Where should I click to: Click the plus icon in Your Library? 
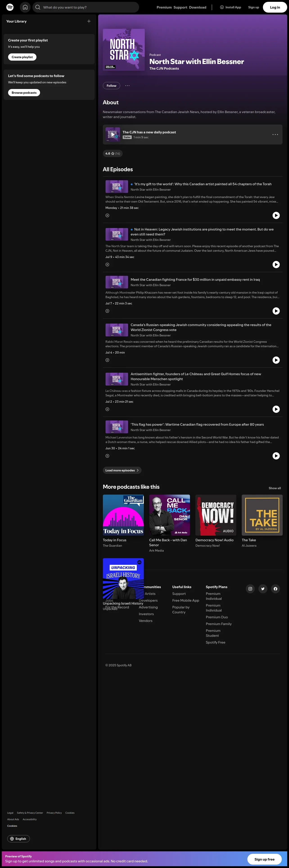(x=89, y=21)
